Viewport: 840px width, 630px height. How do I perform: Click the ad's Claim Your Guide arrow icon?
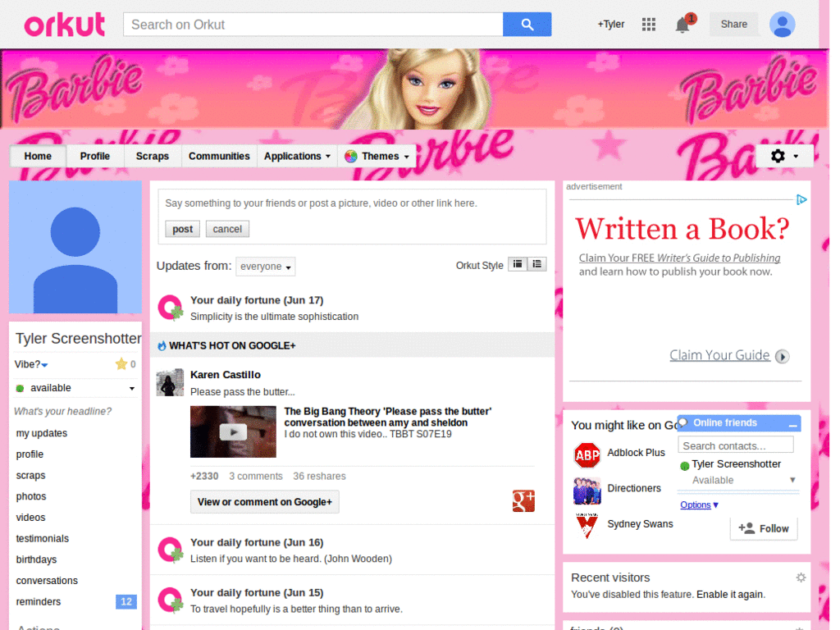[782, 356]
